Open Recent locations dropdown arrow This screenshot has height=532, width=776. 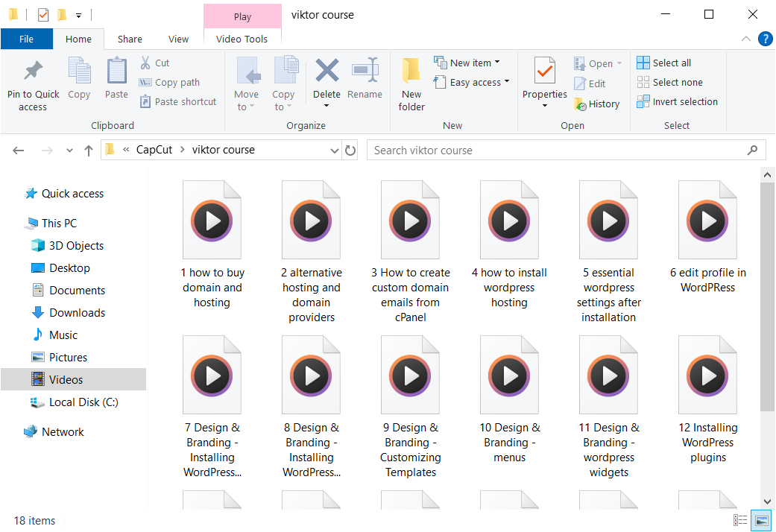69,151
